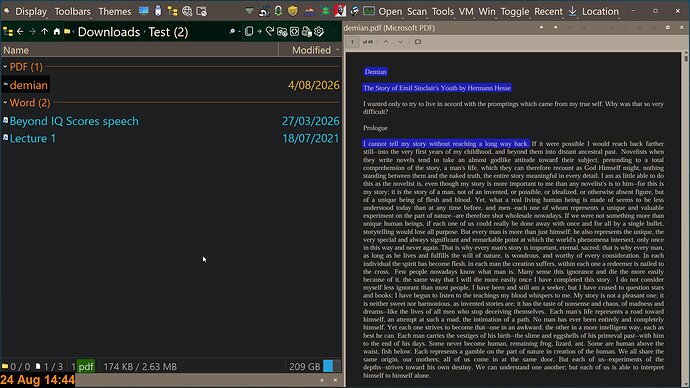The height and width of the screenshot is (388, 690).
Task: Collapse the Word (2) group
Action: [x=5, y=103]
